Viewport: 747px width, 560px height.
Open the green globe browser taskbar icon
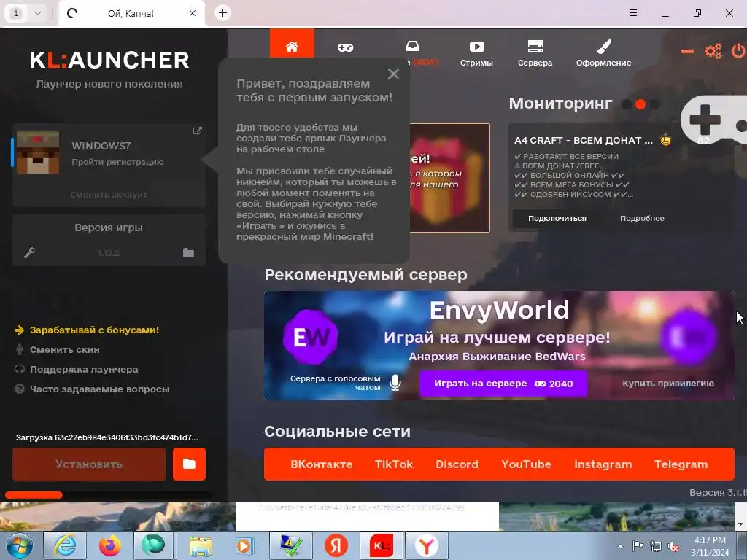click(153, 545)
